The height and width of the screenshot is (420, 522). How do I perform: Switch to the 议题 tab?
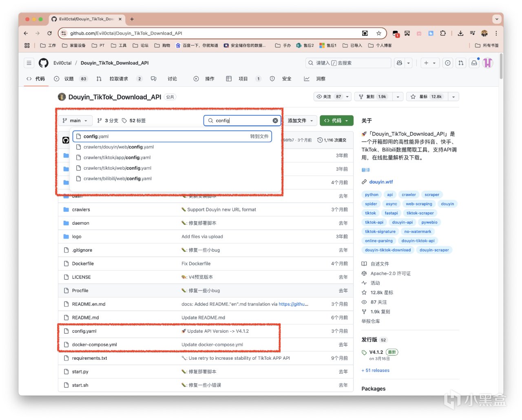pos(70,79)
